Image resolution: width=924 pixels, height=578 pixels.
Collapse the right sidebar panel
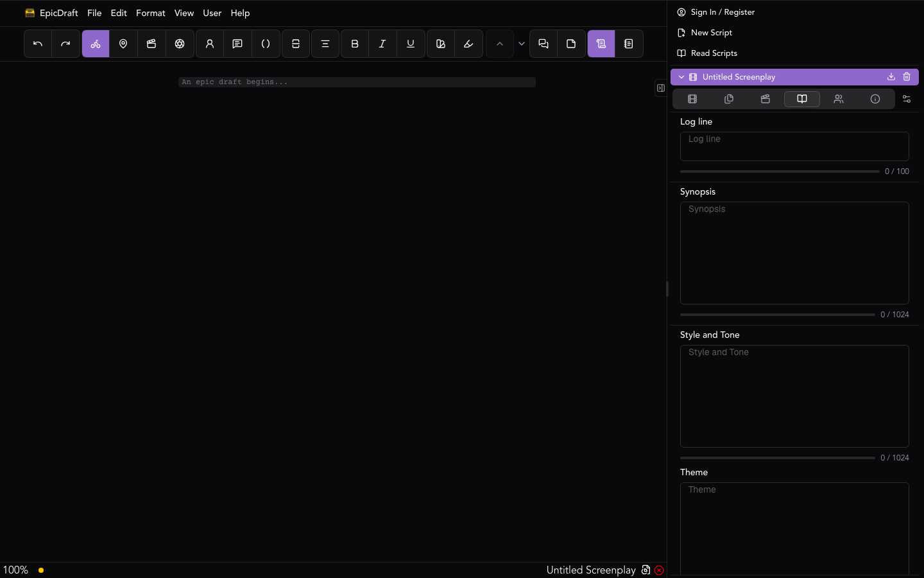tap(661, 88)
